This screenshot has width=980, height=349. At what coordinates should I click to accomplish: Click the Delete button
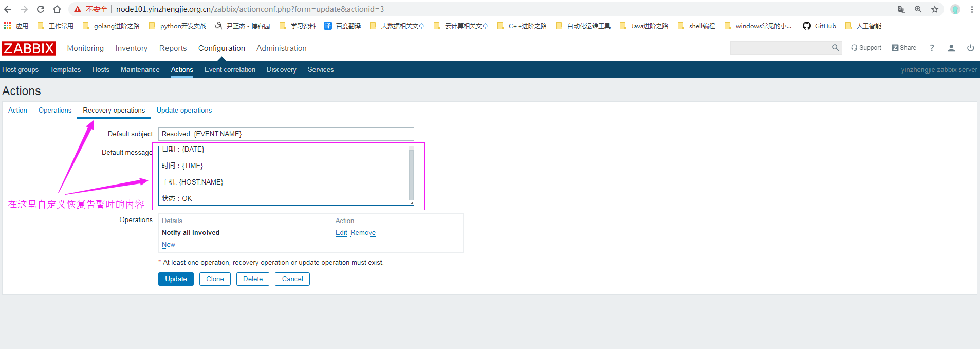(253, 279)
